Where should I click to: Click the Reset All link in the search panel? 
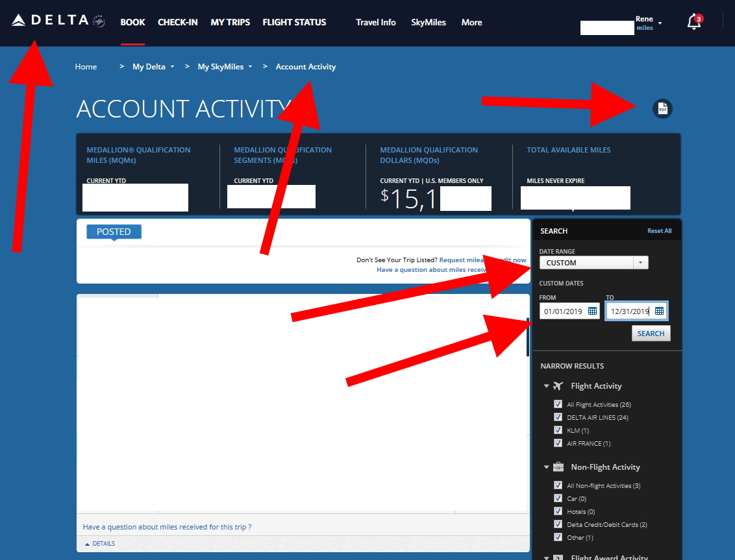pos(660,230)
